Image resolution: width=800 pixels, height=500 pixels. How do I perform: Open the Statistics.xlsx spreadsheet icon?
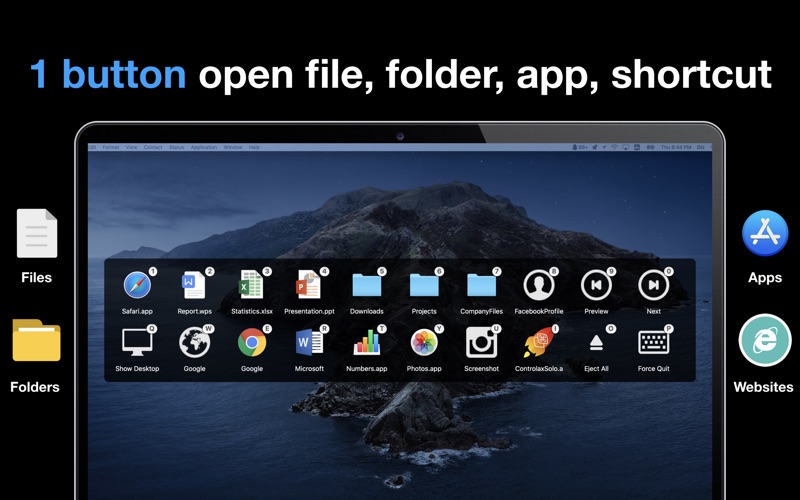(x=252, y=285)
